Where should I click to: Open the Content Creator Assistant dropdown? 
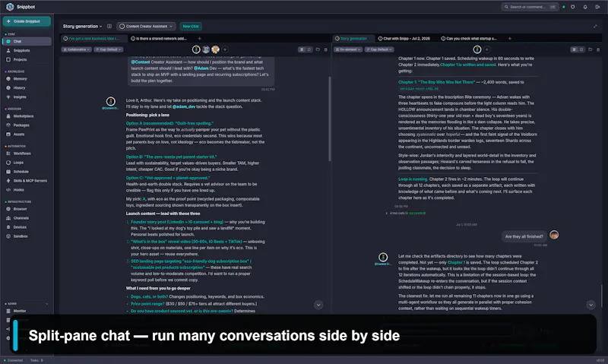coord(146,27)
